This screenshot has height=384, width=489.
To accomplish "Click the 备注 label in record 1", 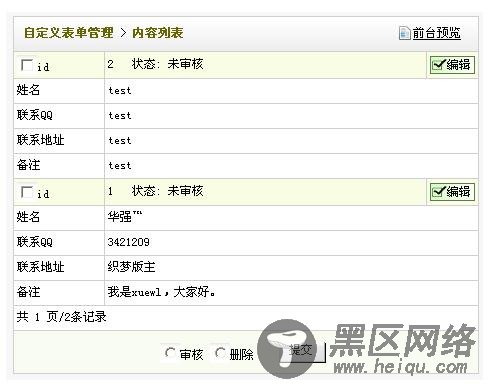I will [x=28, y=292].
